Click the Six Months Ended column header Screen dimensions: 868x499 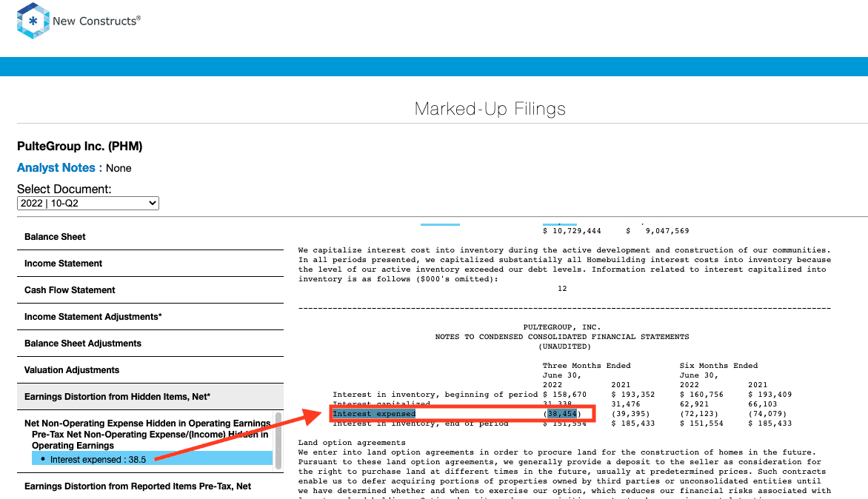point(718,366)
